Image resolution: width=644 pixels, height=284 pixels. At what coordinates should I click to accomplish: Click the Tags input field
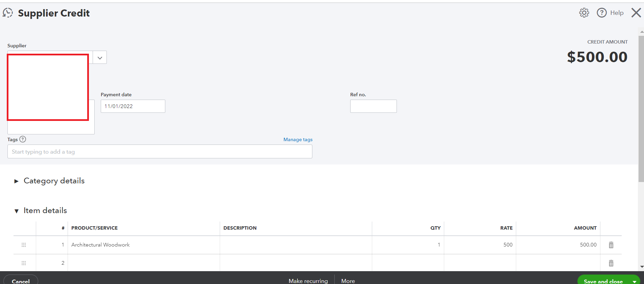tap(160, 152)
